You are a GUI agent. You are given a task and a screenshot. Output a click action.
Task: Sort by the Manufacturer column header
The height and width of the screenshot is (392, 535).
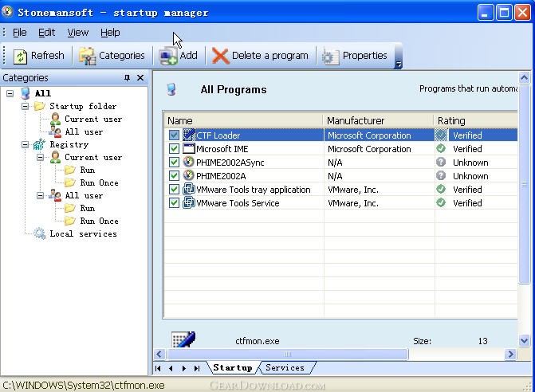[x=378, y=120]
